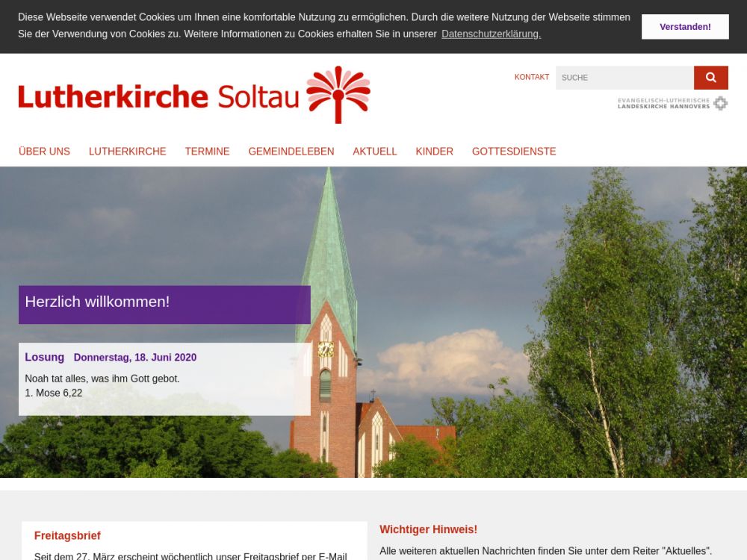
Task: Open the Lutherkirche menu item
Action: tap(127, 152)
